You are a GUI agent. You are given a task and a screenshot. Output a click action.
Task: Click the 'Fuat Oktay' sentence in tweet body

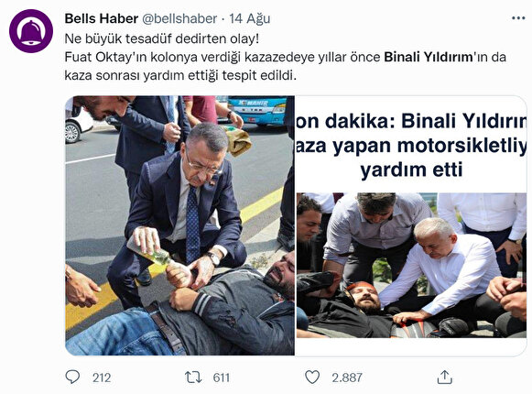[x=285, y=66]
